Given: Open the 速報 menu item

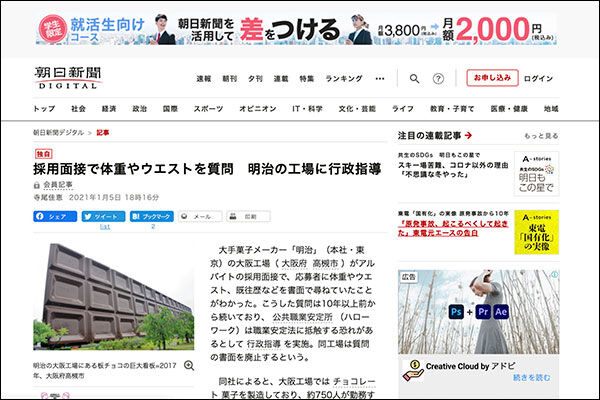Looking at the screenshot, I should pos(204,79).
